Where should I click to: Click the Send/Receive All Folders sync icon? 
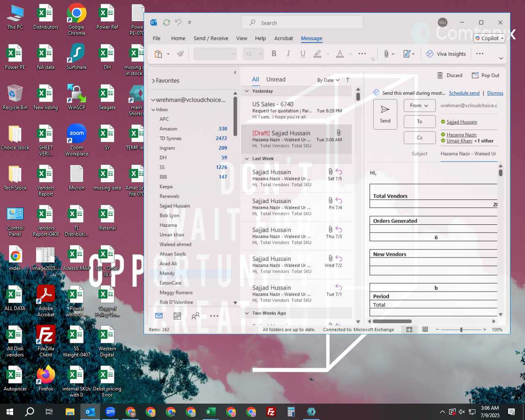pyautogui.click(x=166, y=23)
